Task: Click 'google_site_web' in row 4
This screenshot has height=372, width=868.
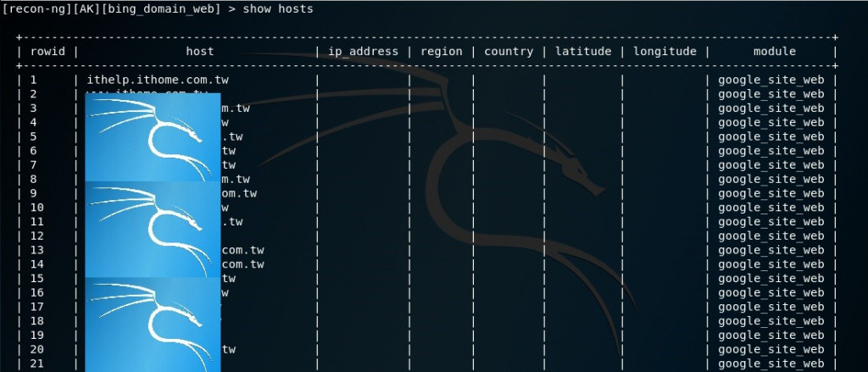Action: (x=771, y=122)
